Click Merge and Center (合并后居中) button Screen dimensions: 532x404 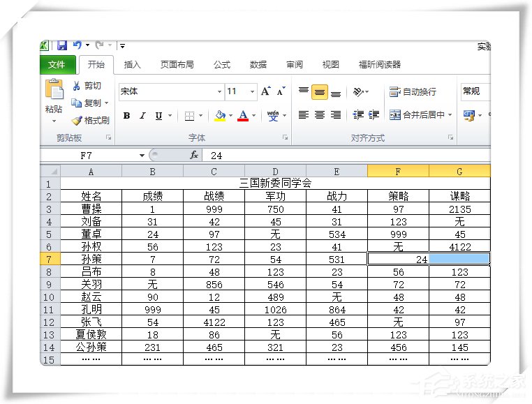[x=420, y=115]
